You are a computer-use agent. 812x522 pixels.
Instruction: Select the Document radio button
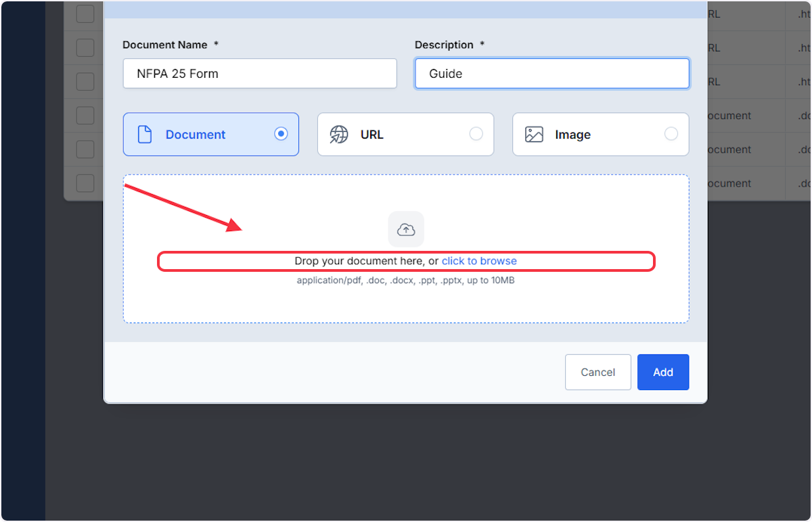coord(281,134)
